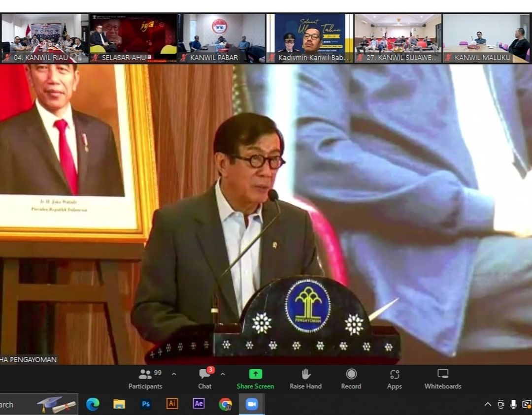Viewport: 532px width, 415px height.
Task: Show hidden system tray icons
Action: pyautogui.click(x=488, y=404)
